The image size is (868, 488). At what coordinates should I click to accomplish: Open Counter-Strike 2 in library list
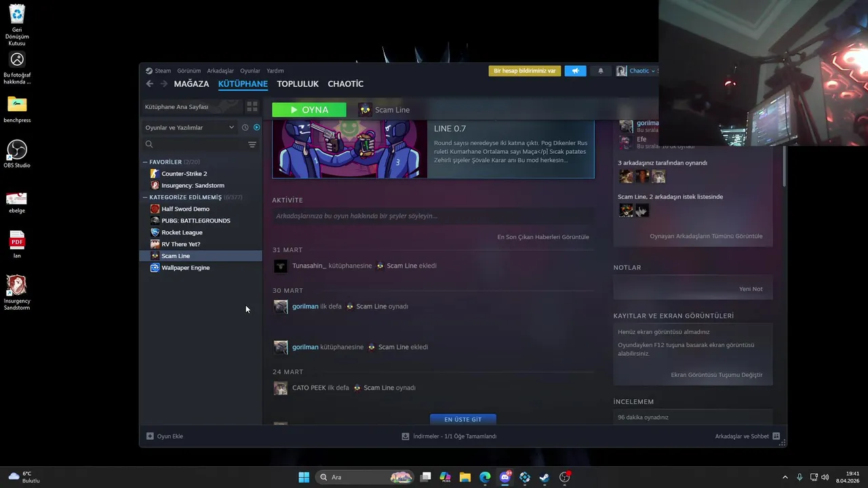coord(184,174)
